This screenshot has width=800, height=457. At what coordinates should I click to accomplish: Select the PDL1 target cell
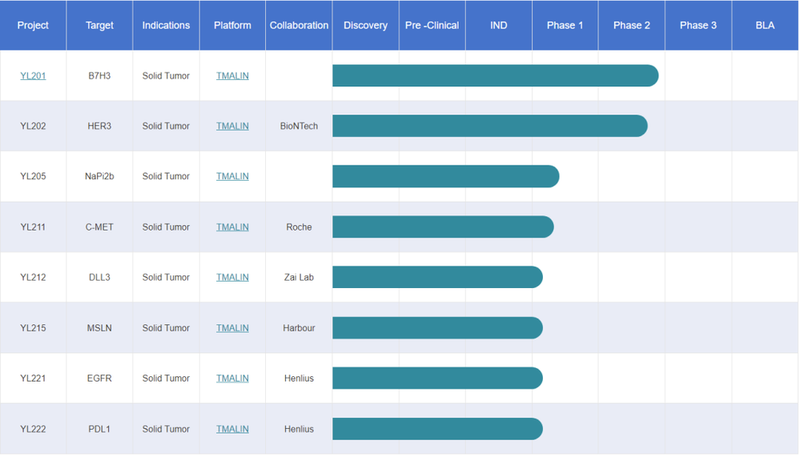(100, 429)
